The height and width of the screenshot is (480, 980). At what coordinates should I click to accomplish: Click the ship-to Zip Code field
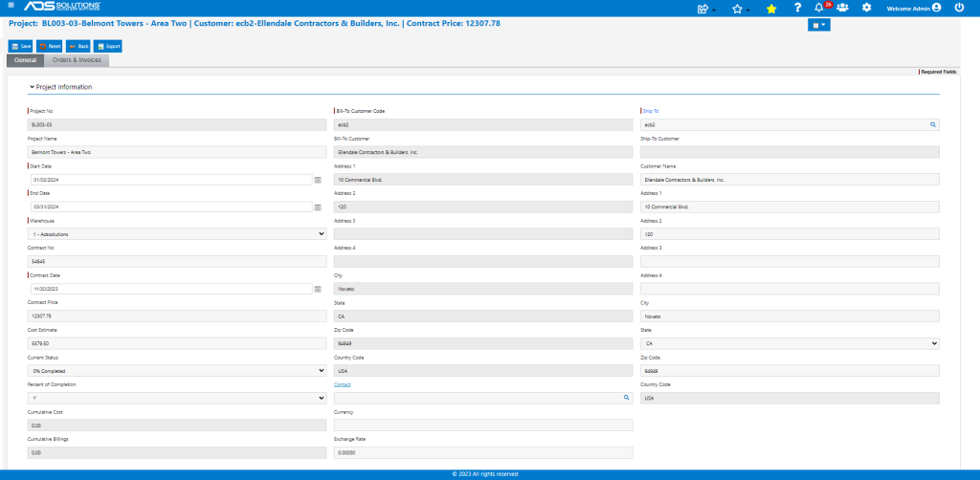[790, 371]
